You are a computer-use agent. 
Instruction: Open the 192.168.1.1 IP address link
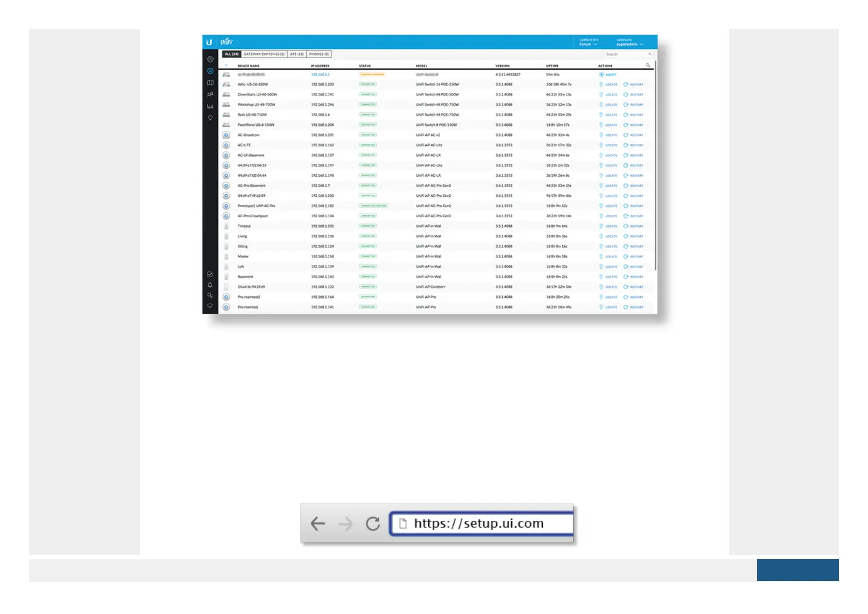point(320,75)
